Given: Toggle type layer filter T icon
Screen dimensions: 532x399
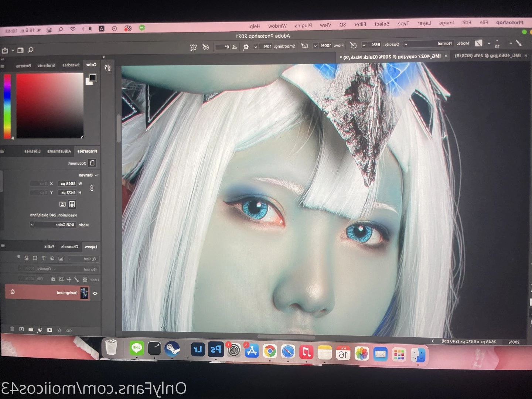Looking at the screenshot, I should click(44, 259).
